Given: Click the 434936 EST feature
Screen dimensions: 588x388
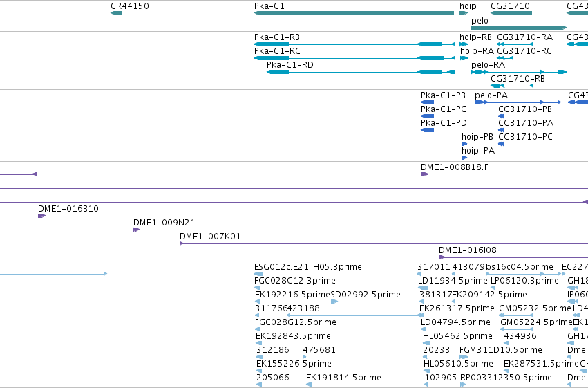Looking at the screenshot, I should [506, 343].
